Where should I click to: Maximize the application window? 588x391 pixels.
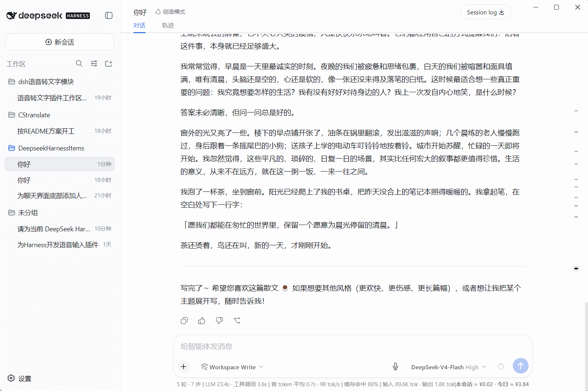tap(557, 7)
